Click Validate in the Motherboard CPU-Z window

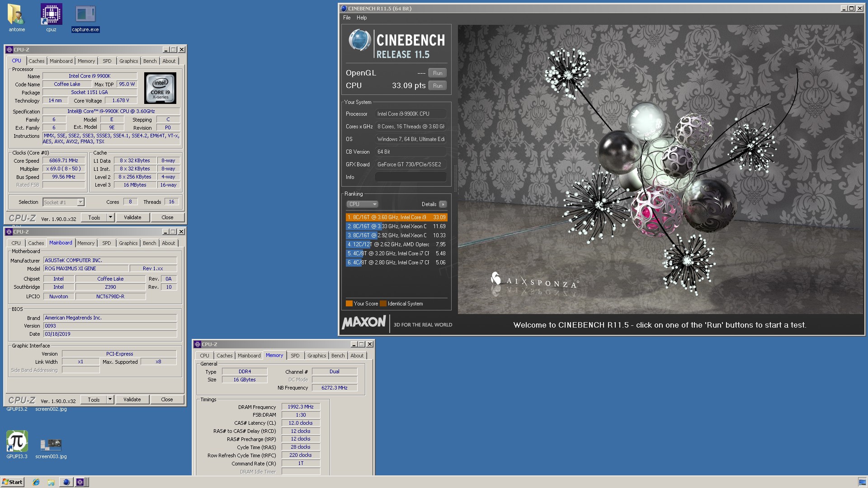(132, 399)
